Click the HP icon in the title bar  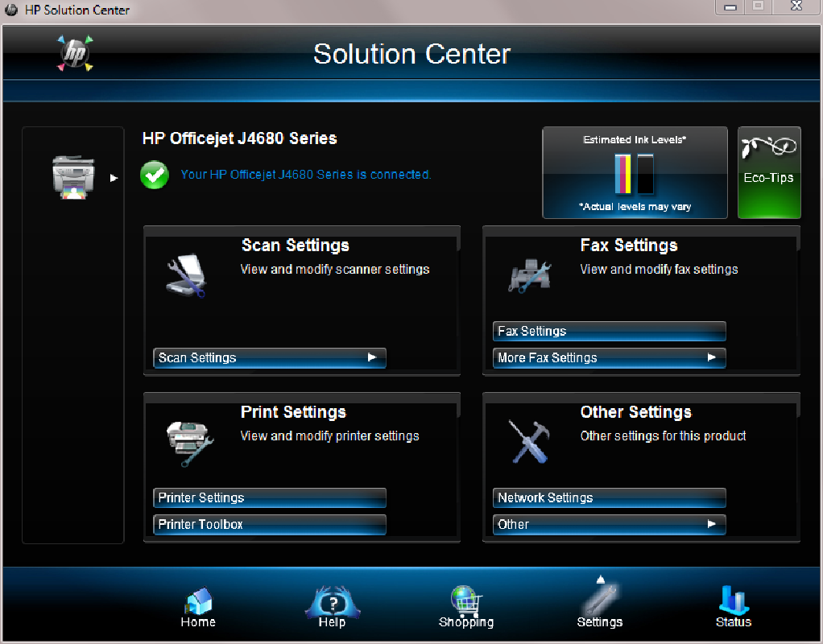[10, 10]
